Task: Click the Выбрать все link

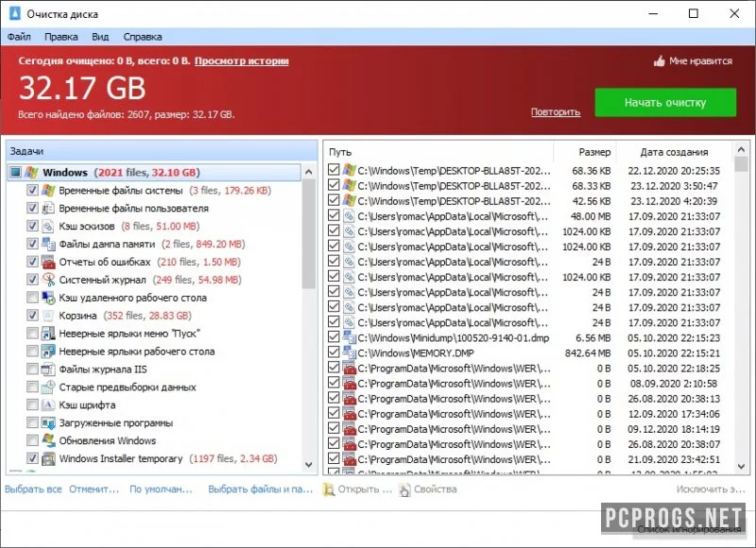Action: [x=33, y=489]
